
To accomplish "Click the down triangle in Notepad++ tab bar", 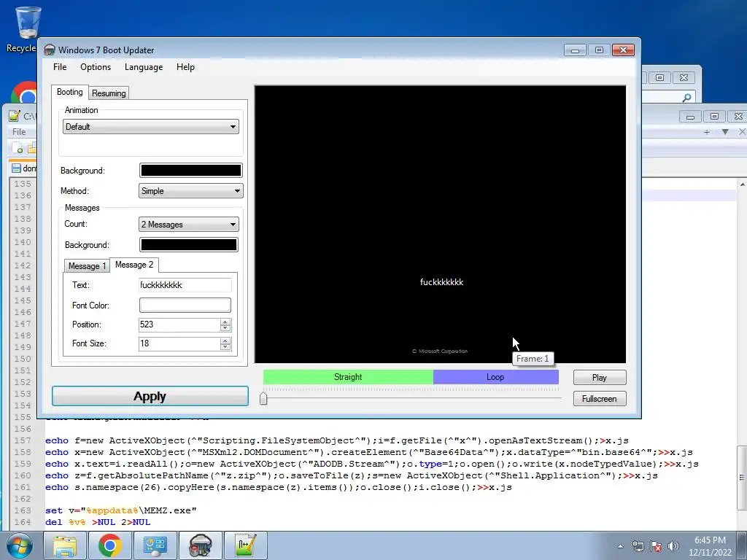I will (x=725, y=132).
